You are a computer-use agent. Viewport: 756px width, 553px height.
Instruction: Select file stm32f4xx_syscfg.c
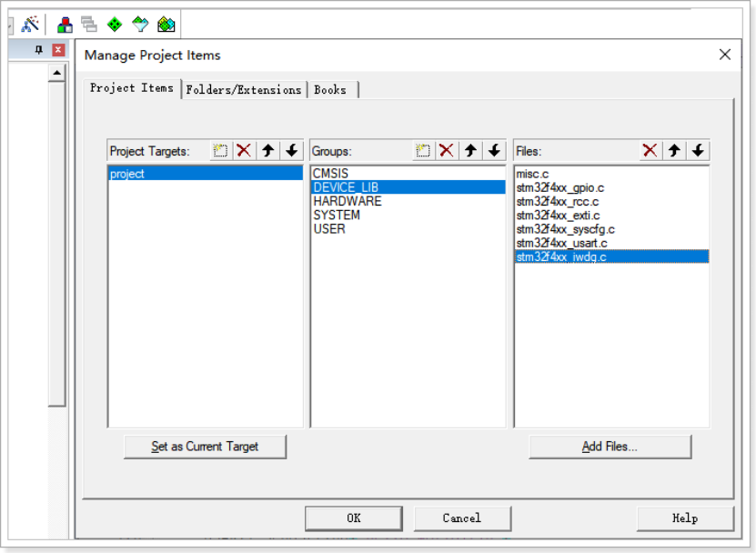(612, 229)
